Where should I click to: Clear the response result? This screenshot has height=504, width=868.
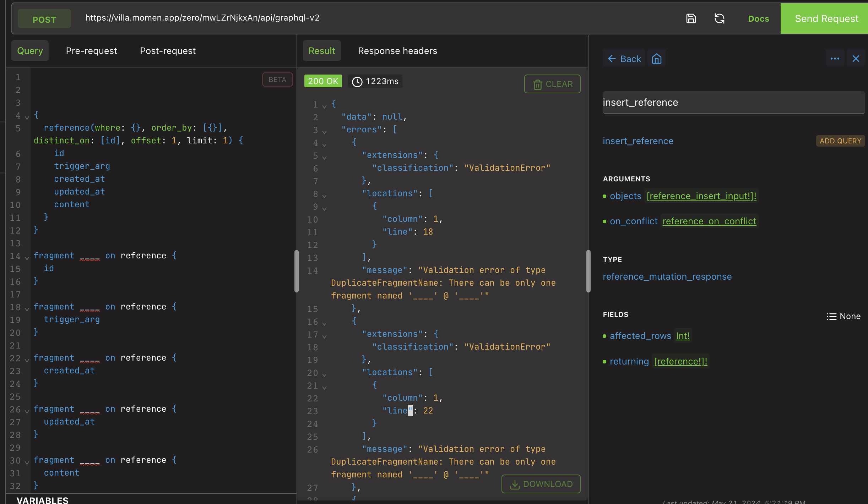pyautogui.click(x=552, y=84)
